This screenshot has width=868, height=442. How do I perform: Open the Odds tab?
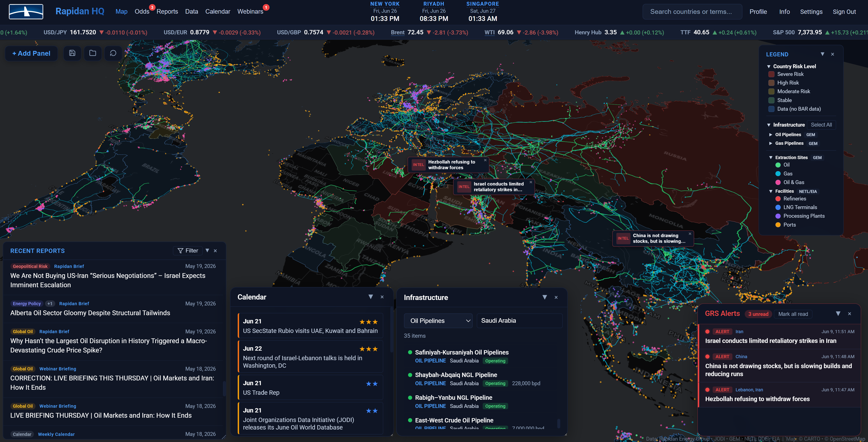[142, 11]
